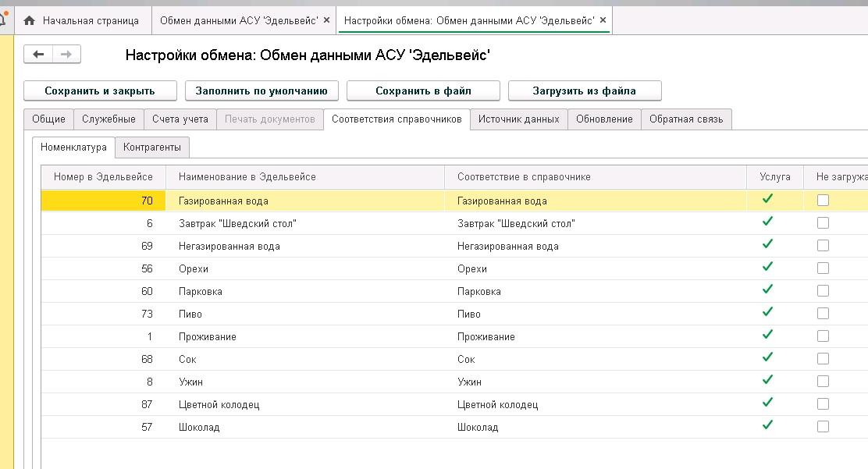Viewport: 868px width, 469px height.
Task: Open the Счета учета tab
Action: pyautogui.click(x=180, y=119)
